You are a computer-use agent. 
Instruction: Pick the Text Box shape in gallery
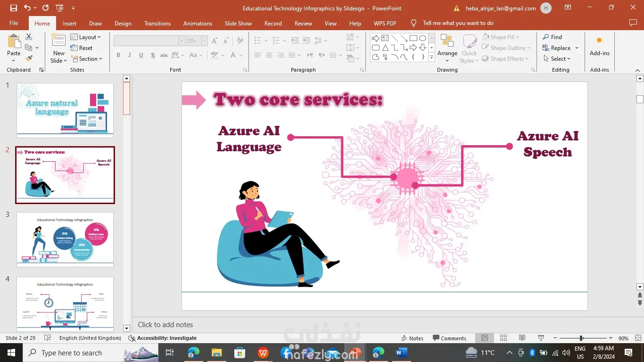[x=385, y=38]
